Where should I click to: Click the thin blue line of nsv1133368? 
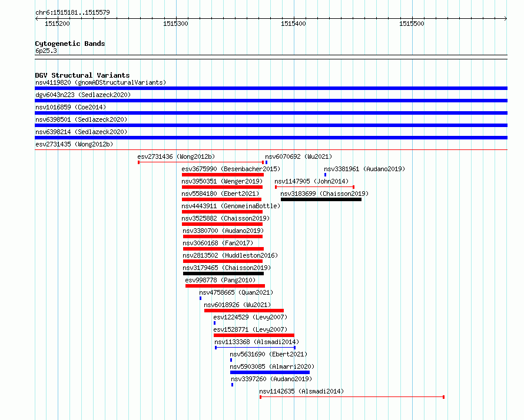click(256, 348)
